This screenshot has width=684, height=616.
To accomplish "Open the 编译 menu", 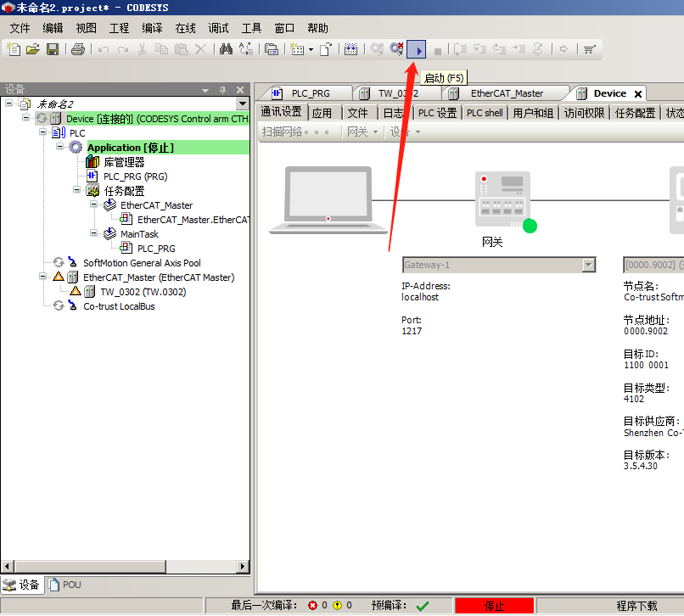I will (x=152, y=28).
